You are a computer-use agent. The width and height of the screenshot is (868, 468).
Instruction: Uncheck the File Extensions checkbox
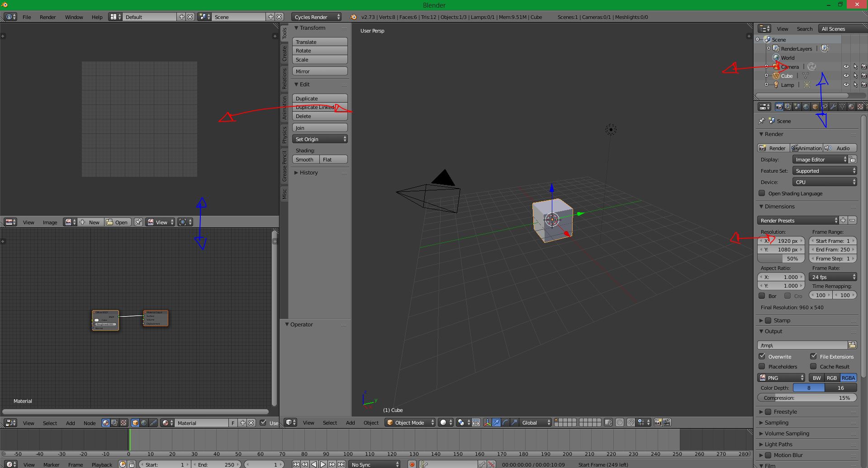coord(813,356)
